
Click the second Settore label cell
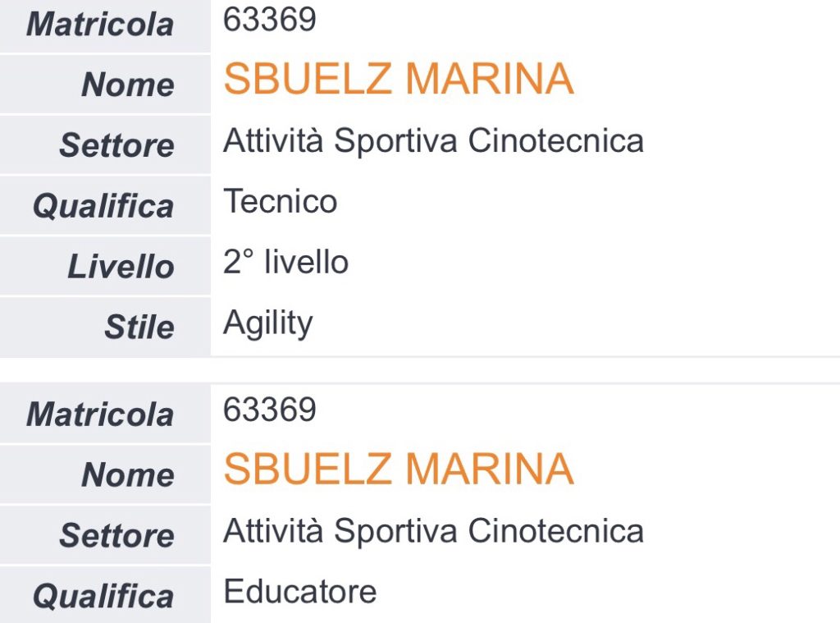click(x=105, y=535)
